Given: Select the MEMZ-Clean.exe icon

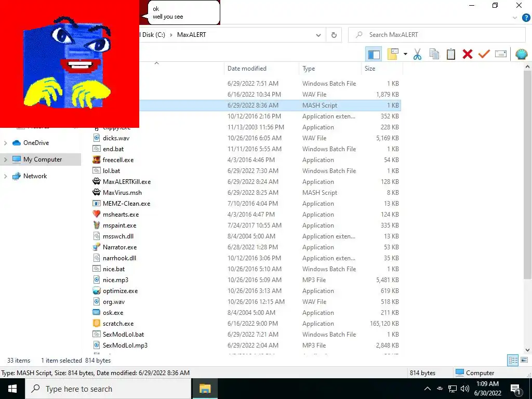Looking at the screenshot, I should (x=97, y=204).
